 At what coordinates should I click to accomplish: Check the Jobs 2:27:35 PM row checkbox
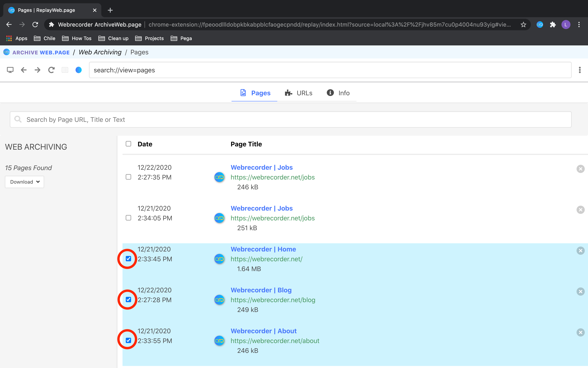point(128,177)
